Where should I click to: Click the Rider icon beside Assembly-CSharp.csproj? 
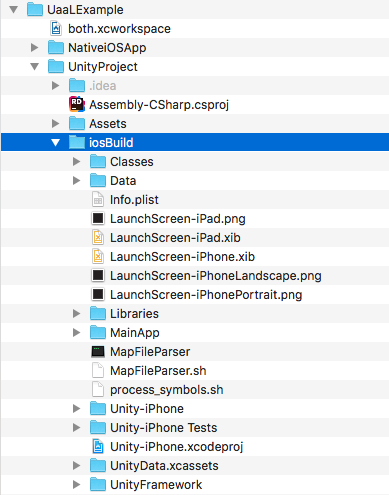point(77,104)
